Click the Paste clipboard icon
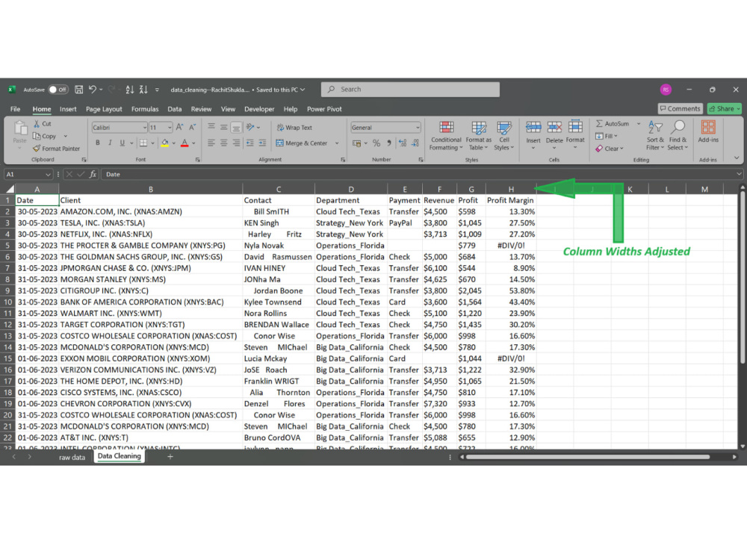 coord(20,128)
